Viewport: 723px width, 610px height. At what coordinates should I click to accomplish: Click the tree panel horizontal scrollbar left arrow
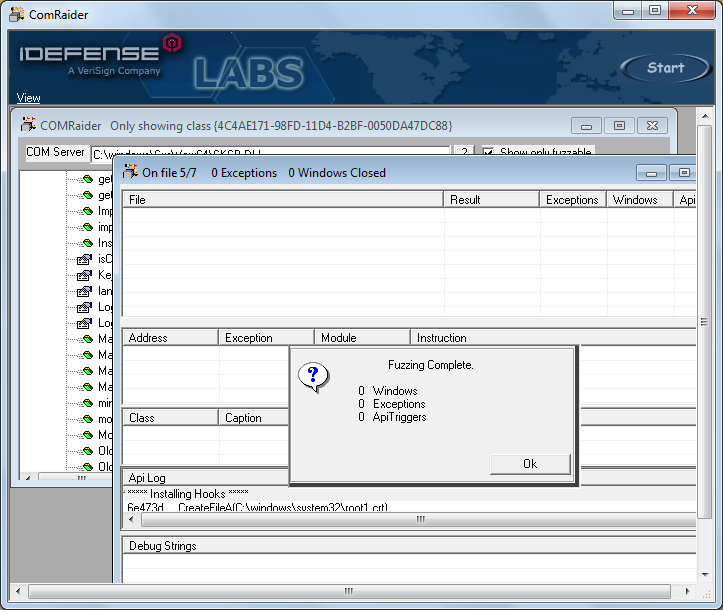point(29,478)
